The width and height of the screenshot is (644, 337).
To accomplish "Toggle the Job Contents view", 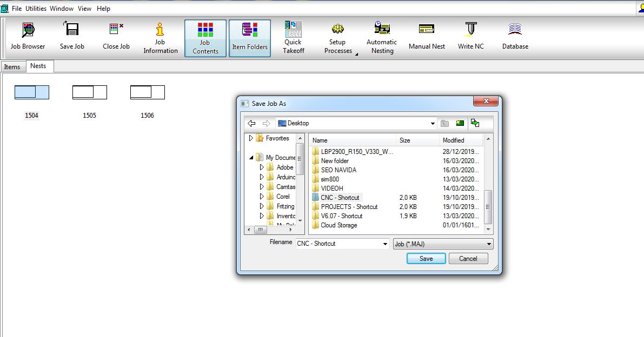I will pyautogui.click(x=205, y=38).
